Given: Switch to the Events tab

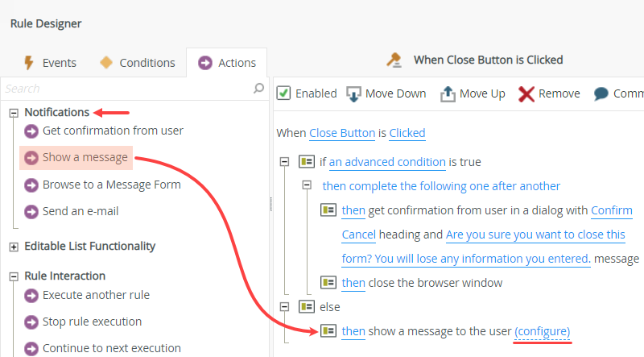Looking at the screenshot, I should [x=50, y=63].
